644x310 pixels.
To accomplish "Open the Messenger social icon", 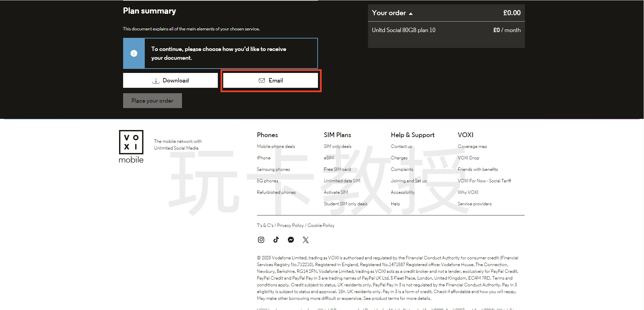I will [291, 240].
